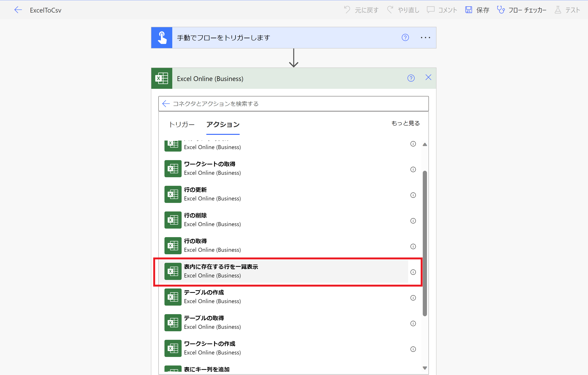Click the Excel icon beside 行の更新
588x375 pixels.
coord(173,194)
